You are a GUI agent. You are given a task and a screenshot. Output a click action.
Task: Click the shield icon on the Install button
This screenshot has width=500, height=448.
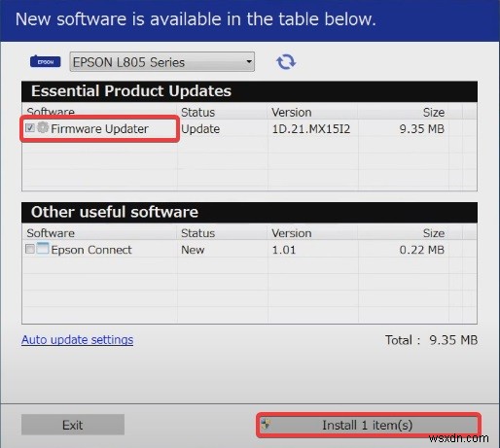(266, 424)
